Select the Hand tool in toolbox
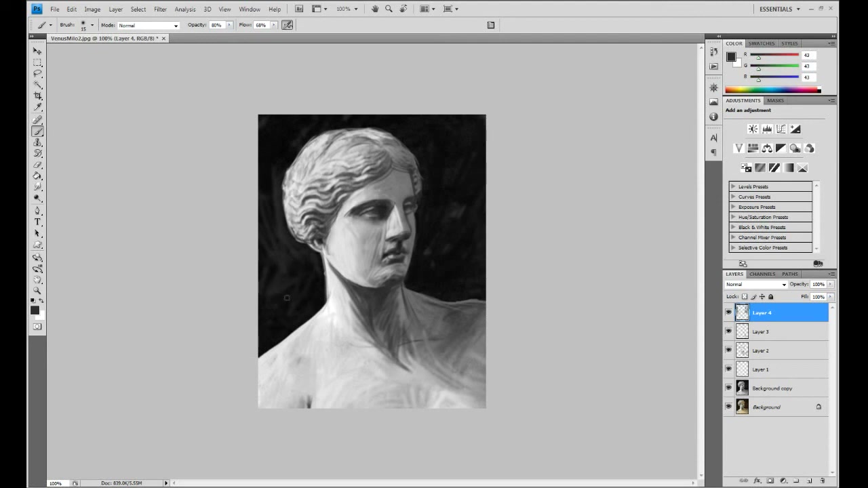 tap(37, 279)
